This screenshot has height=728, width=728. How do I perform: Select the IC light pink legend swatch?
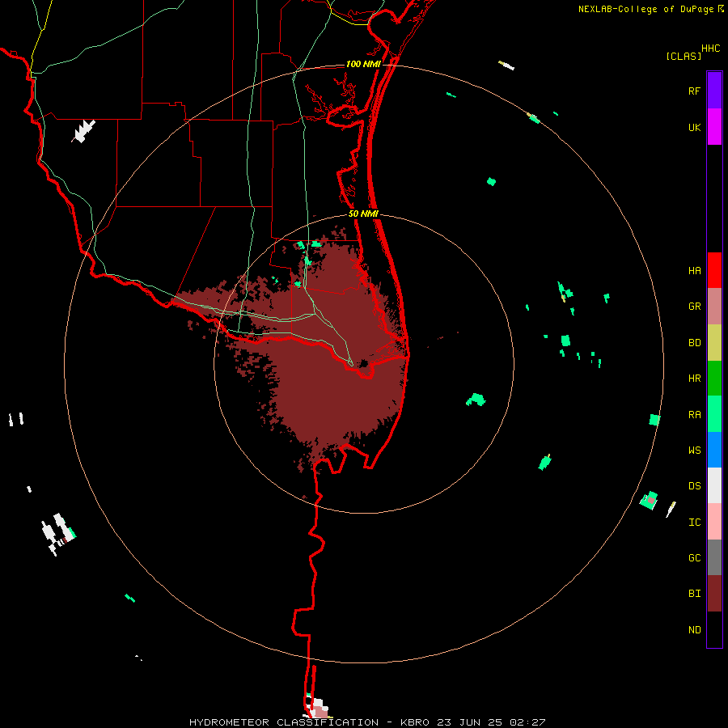coord(714,522)
